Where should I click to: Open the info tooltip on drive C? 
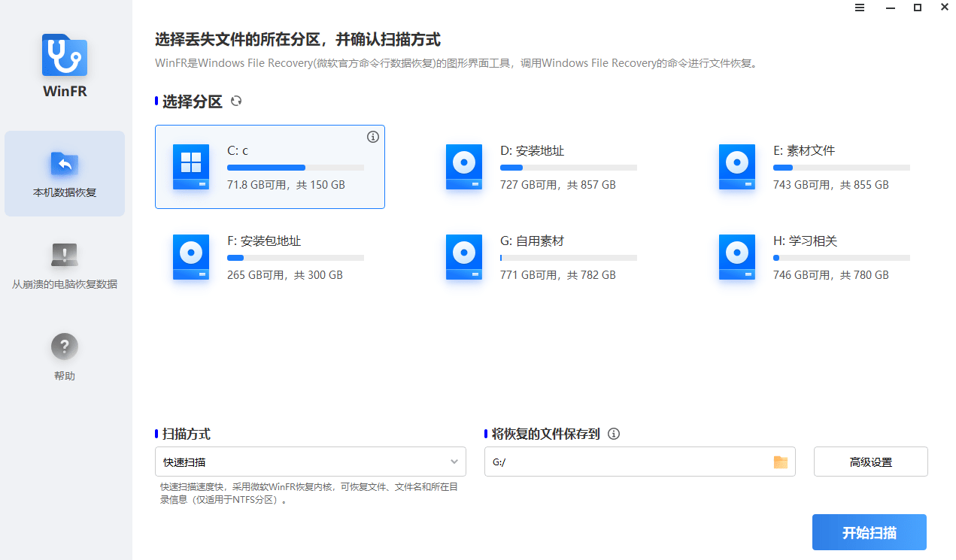click(x=373, y=137)
